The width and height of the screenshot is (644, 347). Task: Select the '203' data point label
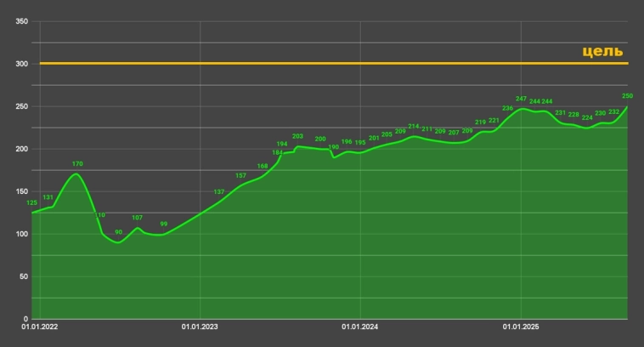pyautogui.click(x=297, y=136)
